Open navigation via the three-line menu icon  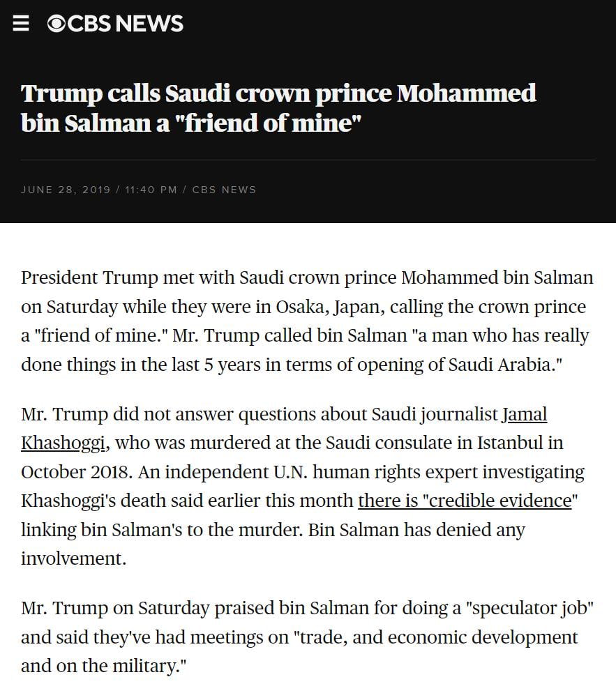21,23
